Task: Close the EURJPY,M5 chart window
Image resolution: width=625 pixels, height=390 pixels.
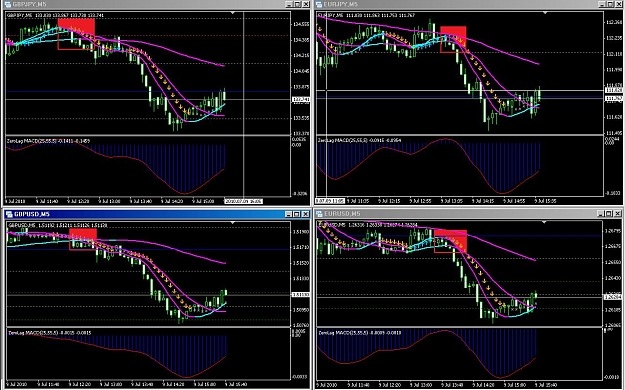Action: [618, 4]
